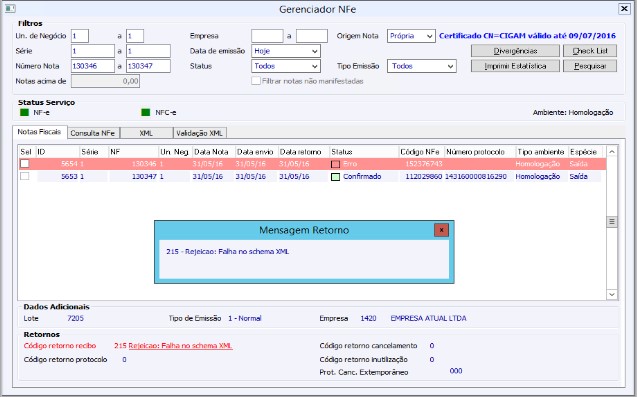The image size is (638, 397).
Task: Click the Espécie column header
Action: (584, 152)
